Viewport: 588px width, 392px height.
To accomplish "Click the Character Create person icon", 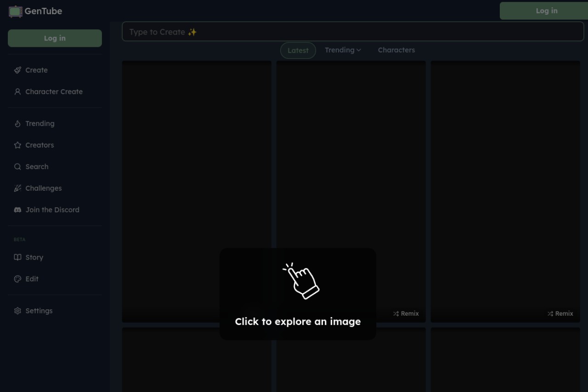I will click(x=17, y=92).
